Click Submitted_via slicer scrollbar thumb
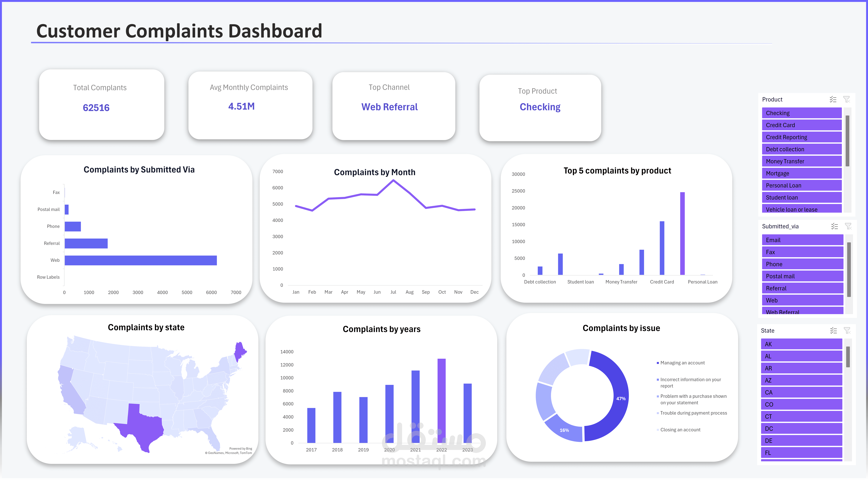Screen dimensions: 868x480 [x=849, y=270]
